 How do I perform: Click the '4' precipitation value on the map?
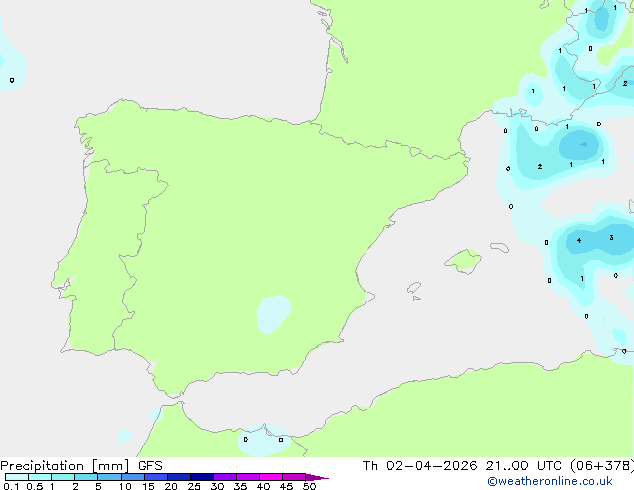pyautogui.click(x=579, y=241)
